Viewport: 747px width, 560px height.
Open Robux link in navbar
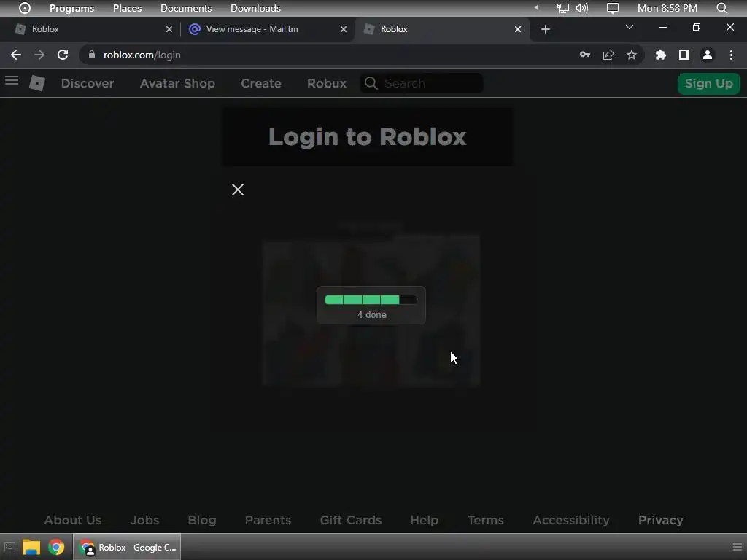click(x=327, y=83)
